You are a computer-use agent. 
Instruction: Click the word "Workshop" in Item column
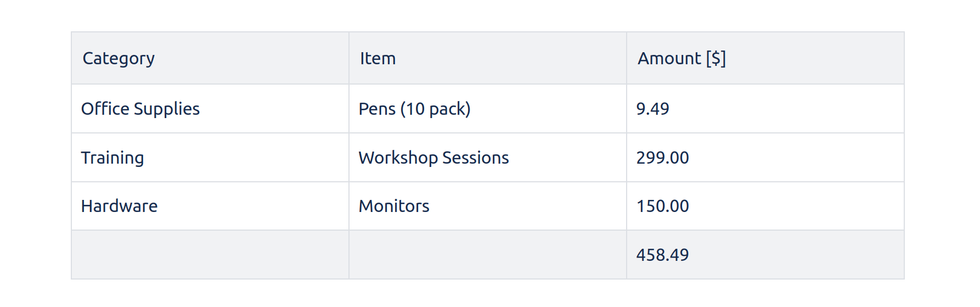(398, 158)
